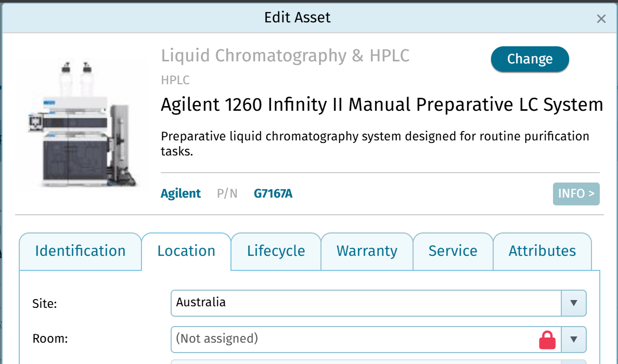Screen dimensions: 618x364
Task: Click the Site field showing Australia
Action: click(366, 303)
